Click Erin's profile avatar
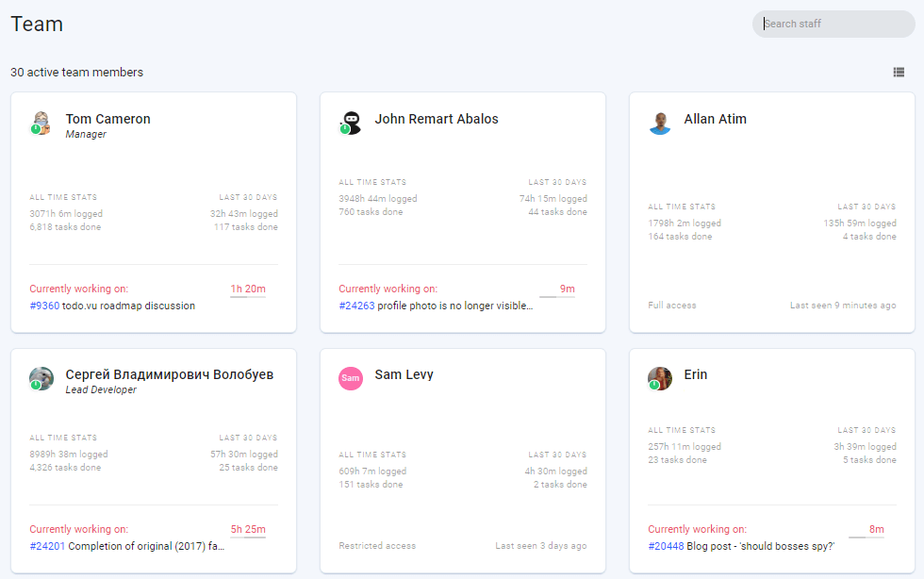This screenshot has width=924, height=579. pos(659,378)
